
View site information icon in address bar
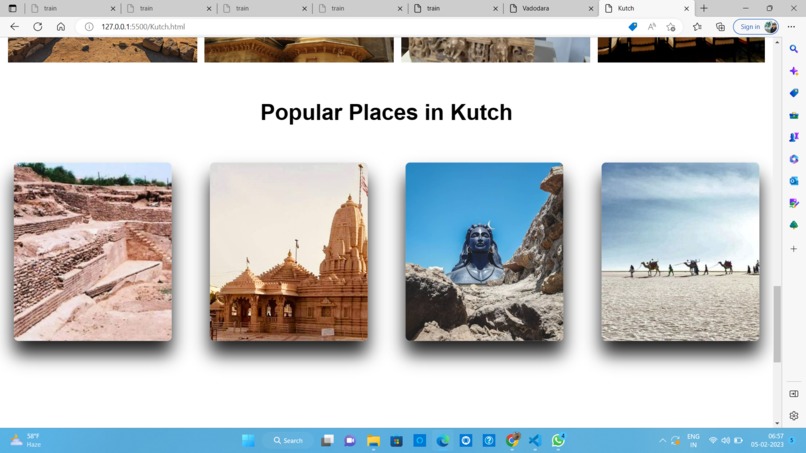[89, 27]
